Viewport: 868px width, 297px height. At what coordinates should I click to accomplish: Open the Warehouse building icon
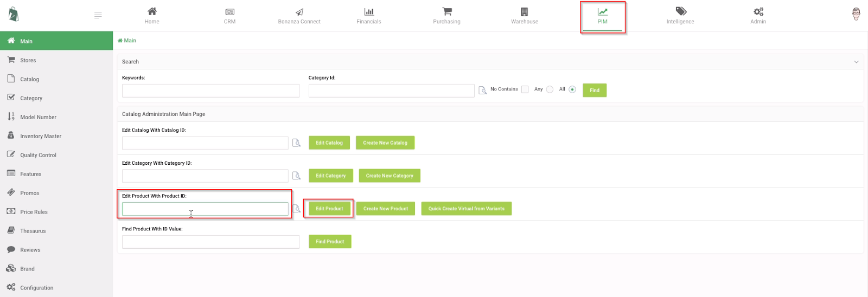point(525,11)
